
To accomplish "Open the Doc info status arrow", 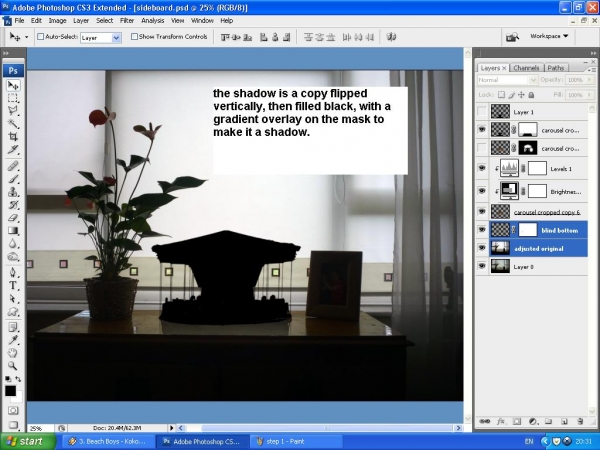I will tap(171, 428).
